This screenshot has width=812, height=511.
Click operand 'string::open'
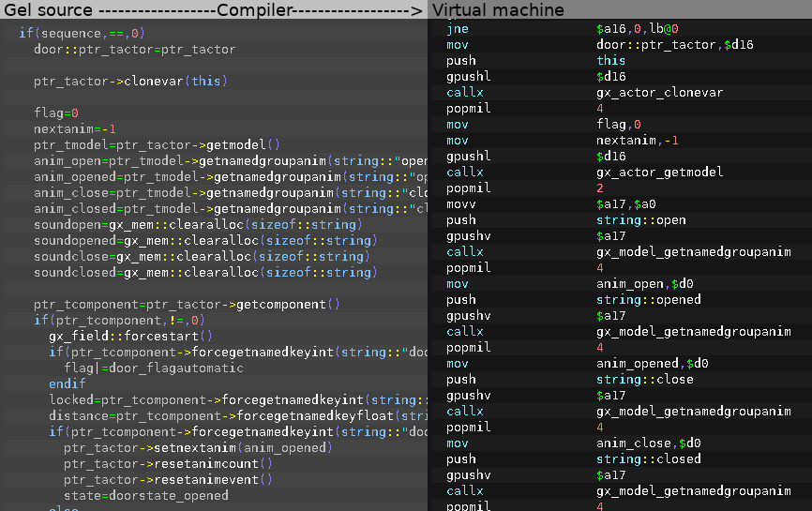[640, 220]
